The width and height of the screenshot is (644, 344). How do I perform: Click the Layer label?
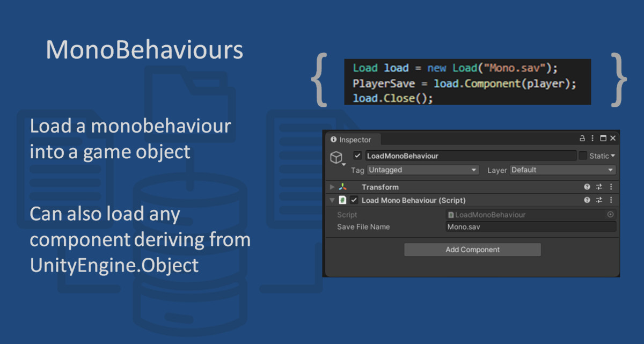tap(497, 170)
